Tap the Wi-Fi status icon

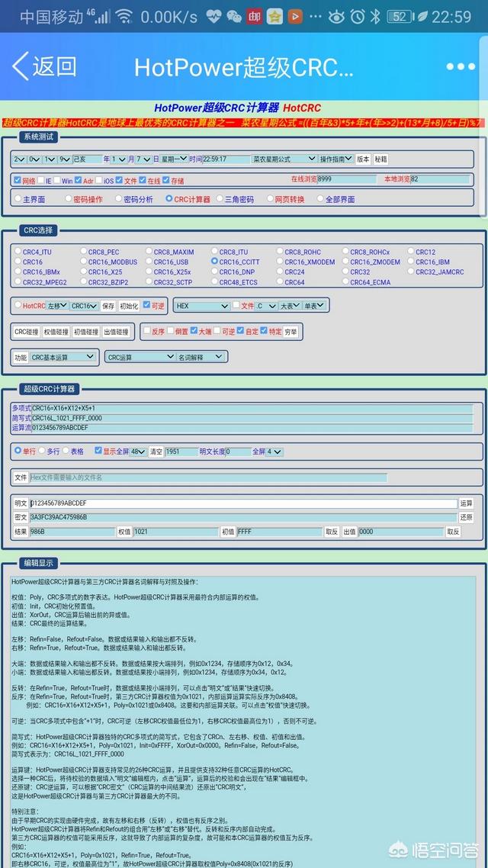[x=124, y=17]
